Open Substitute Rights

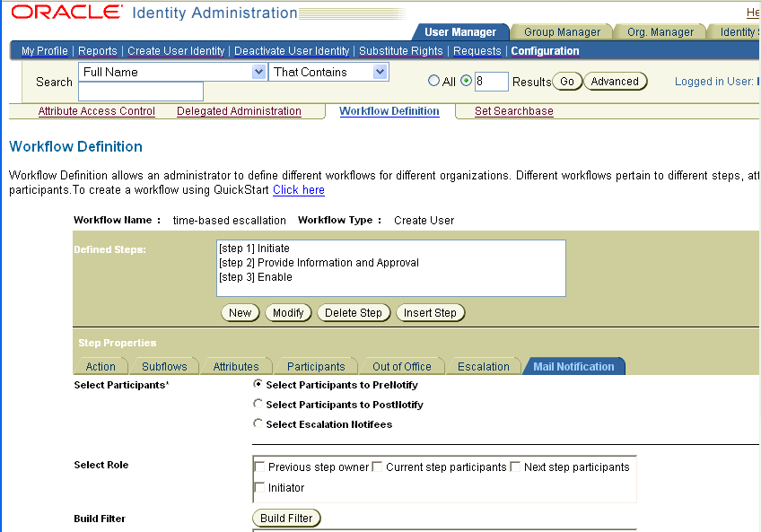pyautogui.click(x=401, y=51)
